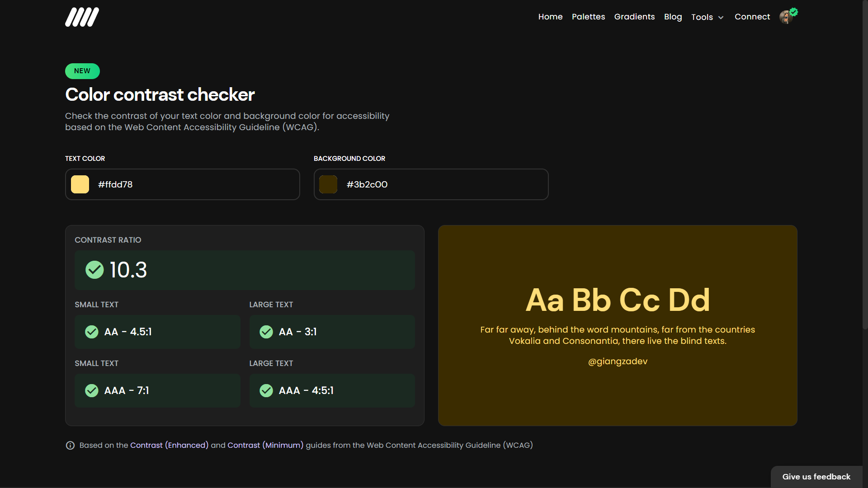Open the Contrast (Minimum) guideline link

click(x=265, y=445)
